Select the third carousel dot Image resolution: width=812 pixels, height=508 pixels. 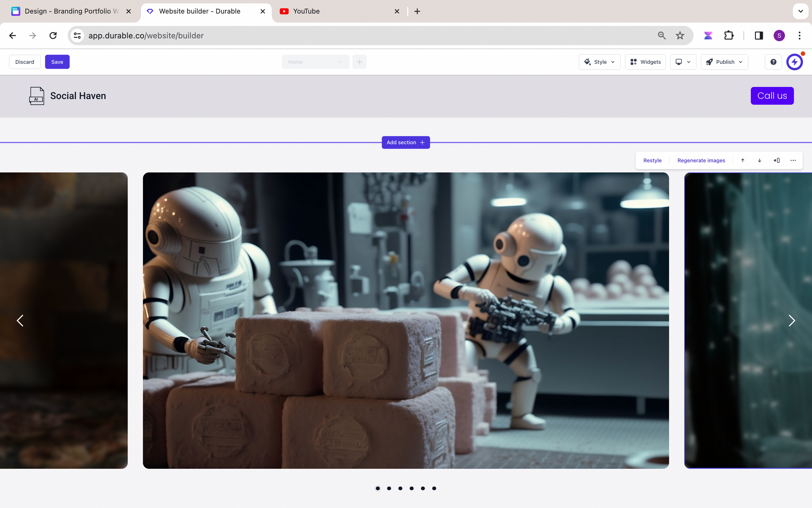click(400, 489)
